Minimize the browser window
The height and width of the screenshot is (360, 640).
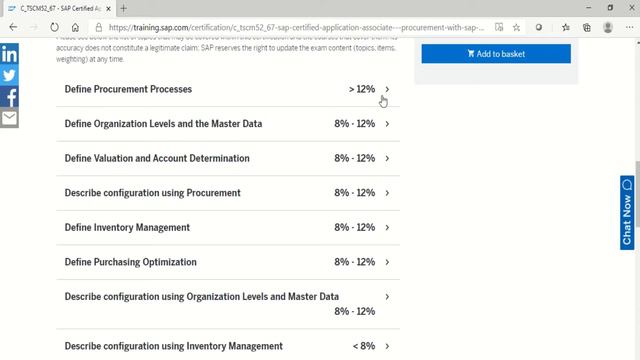(589, 8)
